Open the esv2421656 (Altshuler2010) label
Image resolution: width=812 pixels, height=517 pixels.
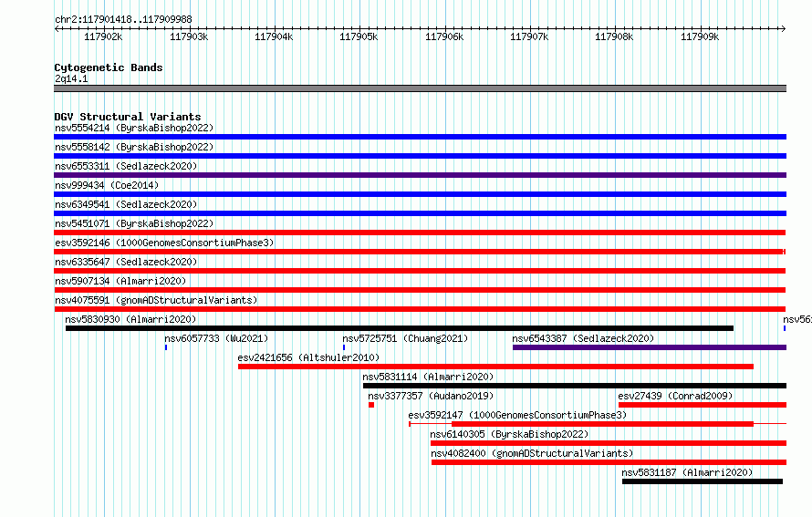click(308, 357)
